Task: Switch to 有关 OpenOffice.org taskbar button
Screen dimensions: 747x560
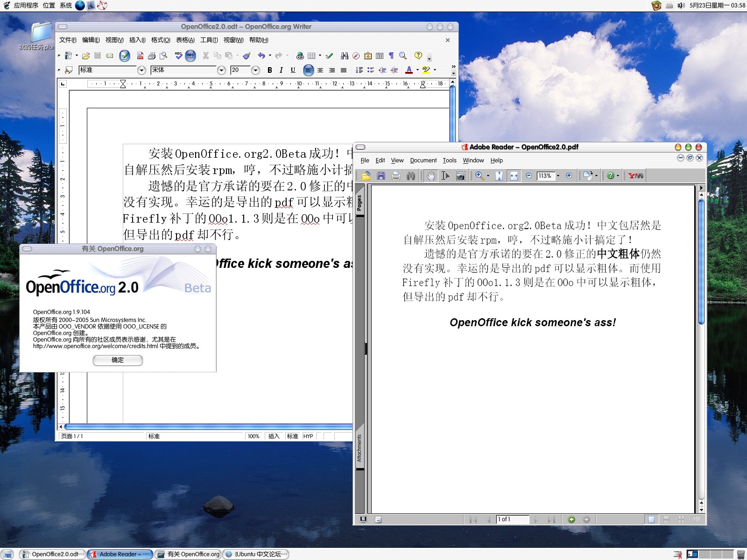Action: (188, 554)
